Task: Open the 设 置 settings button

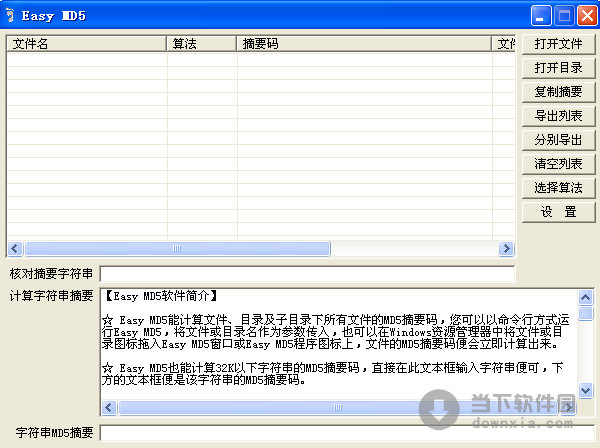Action: pyautogui.click(x=558, y=212)
